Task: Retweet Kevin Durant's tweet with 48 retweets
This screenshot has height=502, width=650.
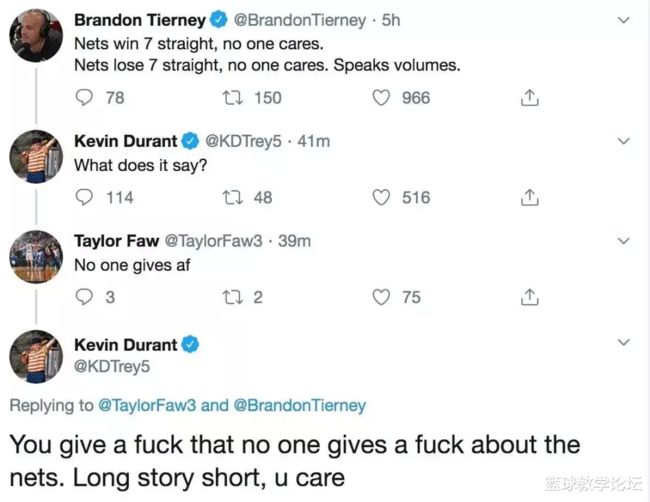Action: (x=233, y=197)
